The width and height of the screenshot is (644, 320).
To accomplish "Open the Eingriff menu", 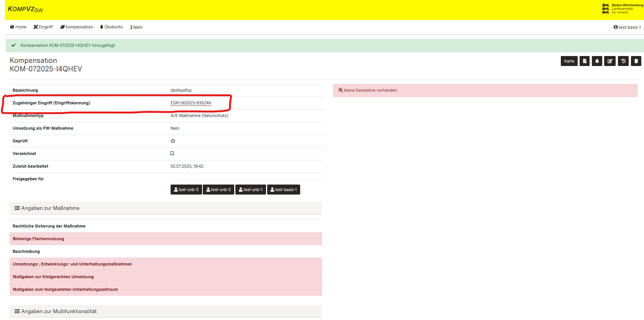I will pos(43,27).
